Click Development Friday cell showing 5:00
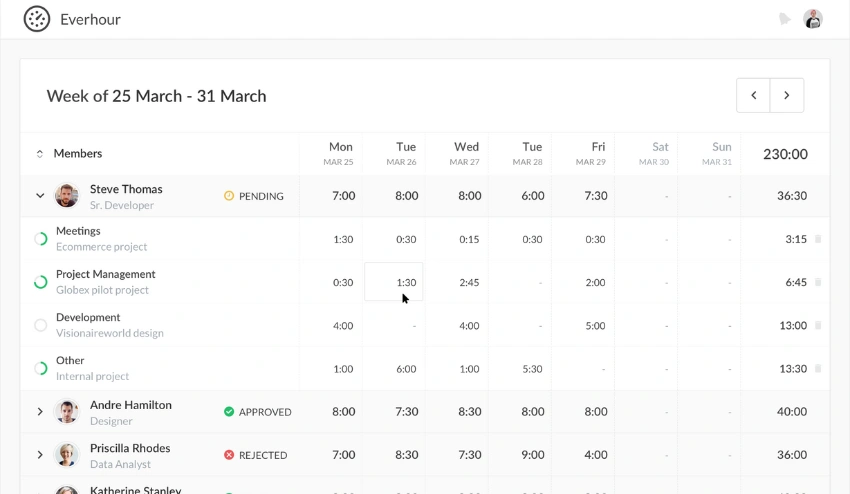Screen dimensions: 850x494 (x=595, y=326)
